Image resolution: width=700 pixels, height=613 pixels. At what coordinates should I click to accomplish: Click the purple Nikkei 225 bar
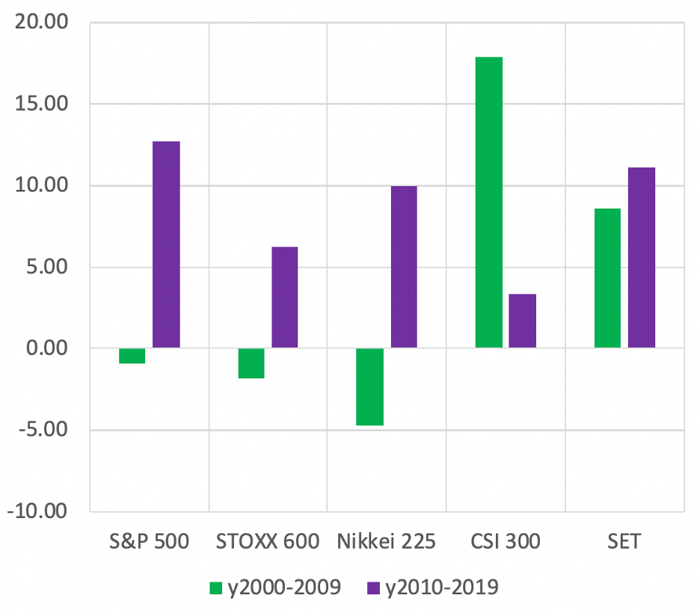404,267
